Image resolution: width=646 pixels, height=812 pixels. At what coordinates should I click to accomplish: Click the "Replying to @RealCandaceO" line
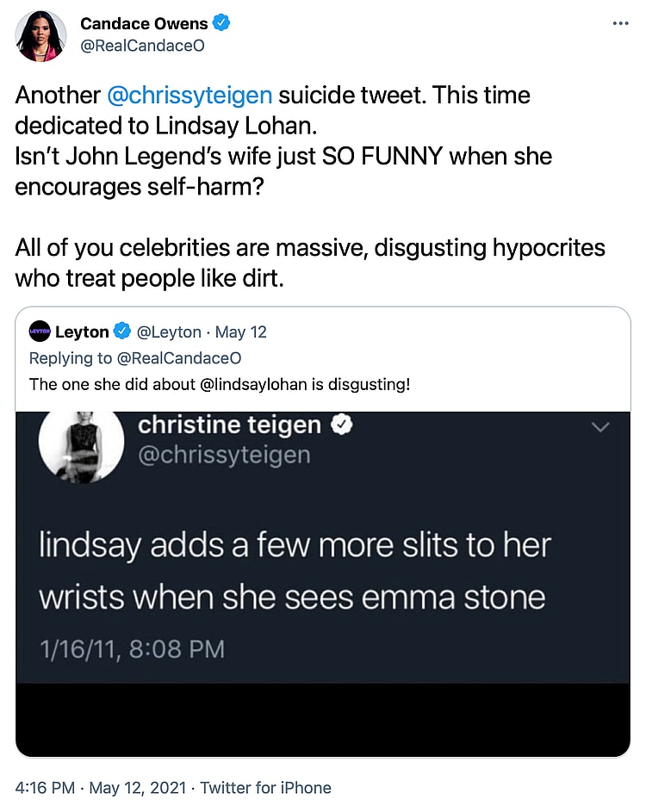coord(135,357)
